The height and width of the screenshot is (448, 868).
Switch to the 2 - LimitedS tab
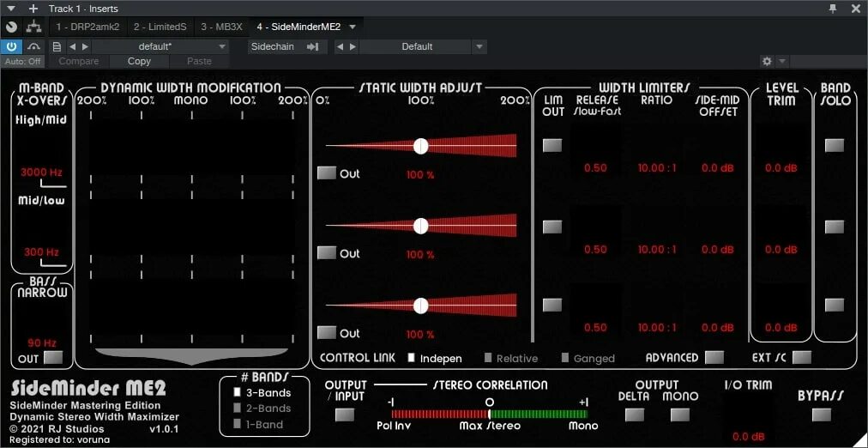click(160, 27)
